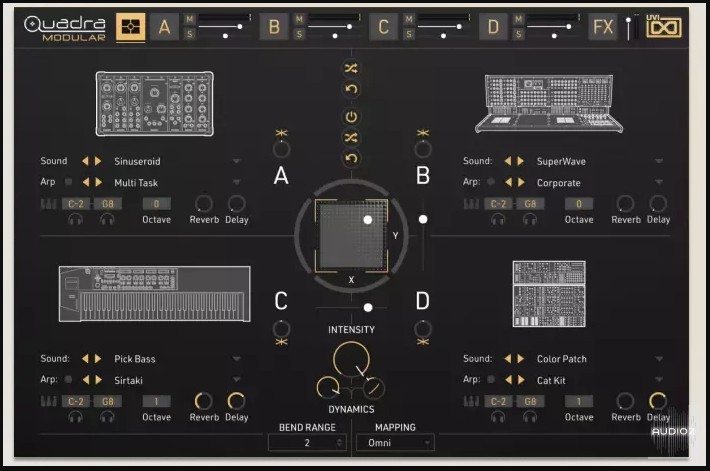Click the layer A Reverb knob
Screen dimensions: 710x471
[204, 204]
